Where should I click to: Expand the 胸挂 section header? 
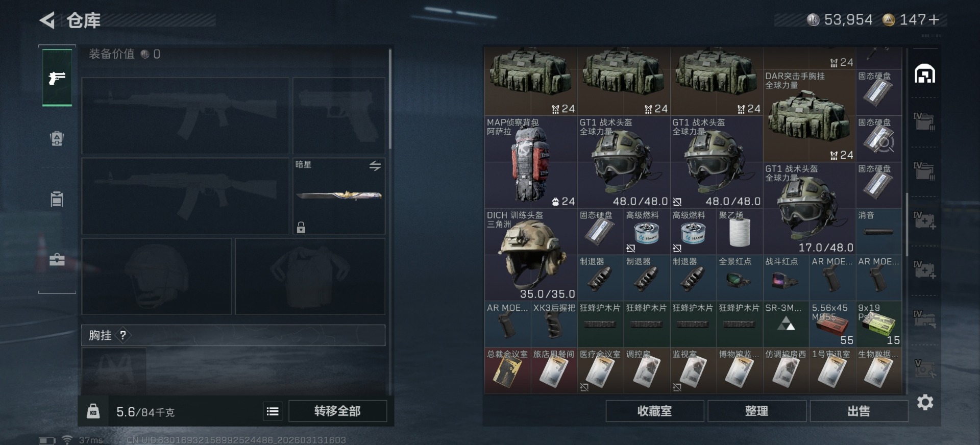tap(233, 335)
